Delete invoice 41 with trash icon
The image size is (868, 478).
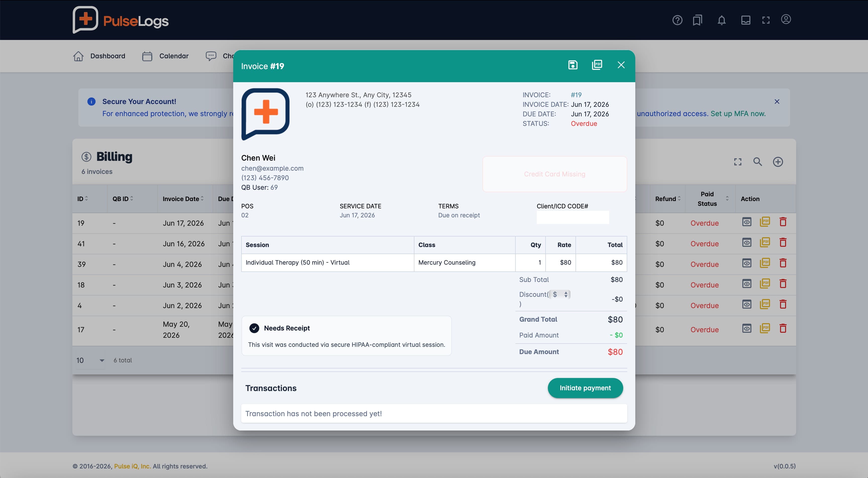point(783,242)
